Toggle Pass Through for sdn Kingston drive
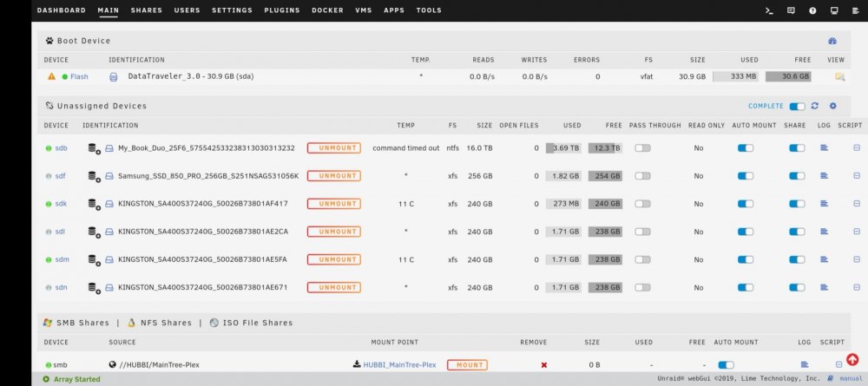This screenshot has width=868, height=386. pos(642,287)
